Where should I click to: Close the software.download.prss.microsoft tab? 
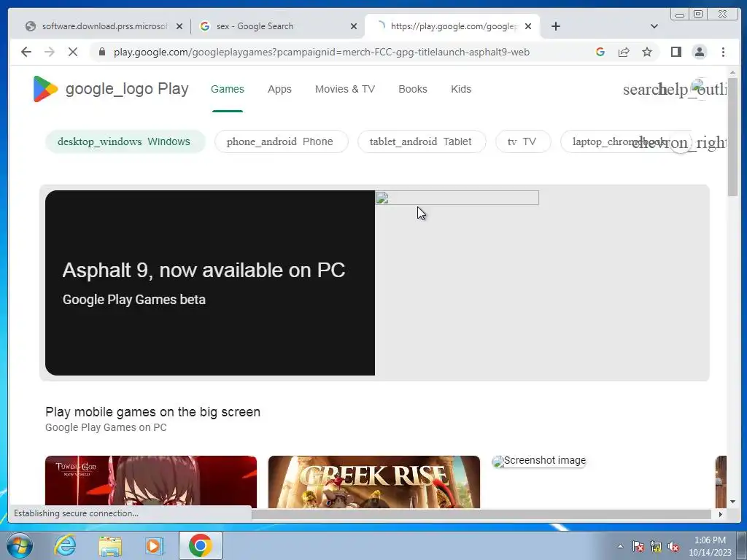click(179, 26)
